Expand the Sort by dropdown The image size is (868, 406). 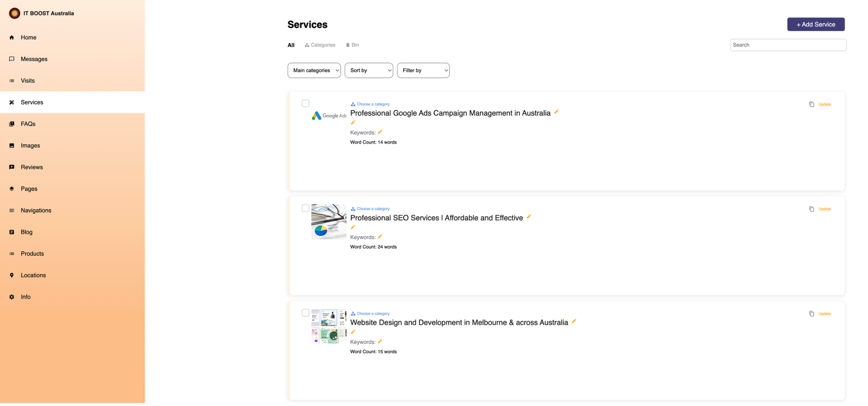[369, 70]
